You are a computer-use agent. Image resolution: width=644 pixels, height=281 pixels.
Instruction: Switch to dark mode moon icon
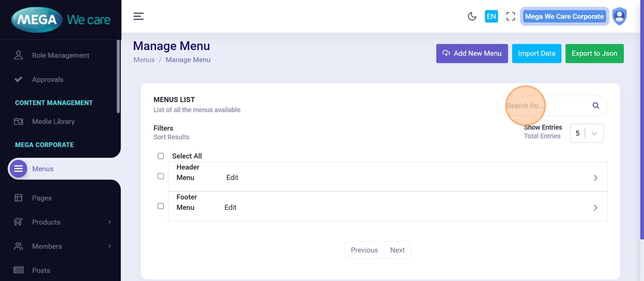pyautogui.click(x=472, y=16)
